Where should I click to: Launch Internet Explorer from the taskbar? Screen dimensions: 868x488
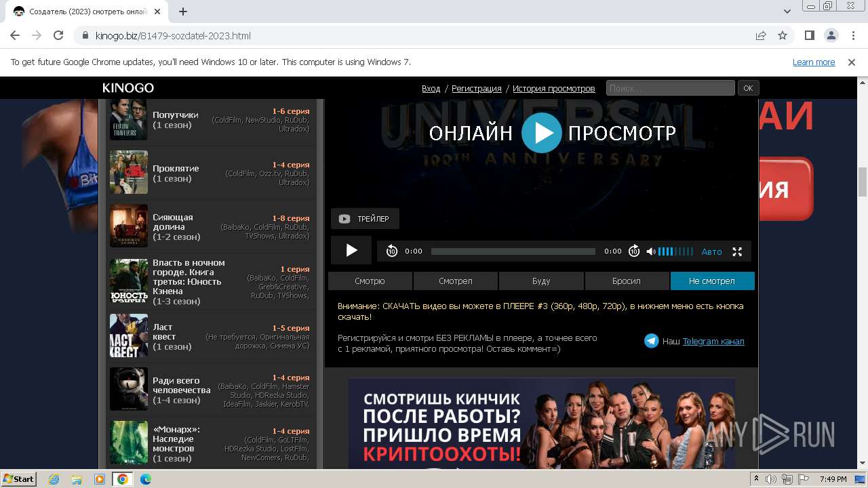(x=54, y=479)
